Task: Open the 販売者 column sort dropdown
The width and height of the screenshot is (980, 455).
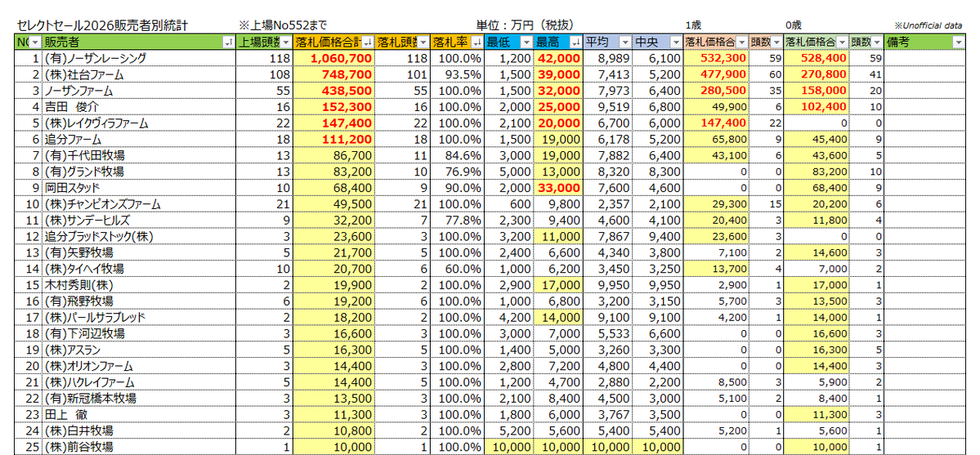Action: click(x=229, y=42)
